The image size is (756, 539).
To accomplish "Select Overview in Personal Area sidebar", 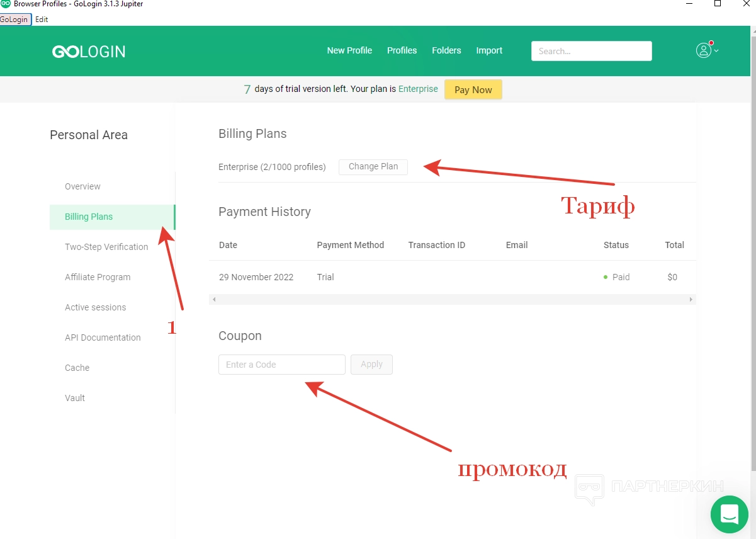I will [x=82, y=186].
